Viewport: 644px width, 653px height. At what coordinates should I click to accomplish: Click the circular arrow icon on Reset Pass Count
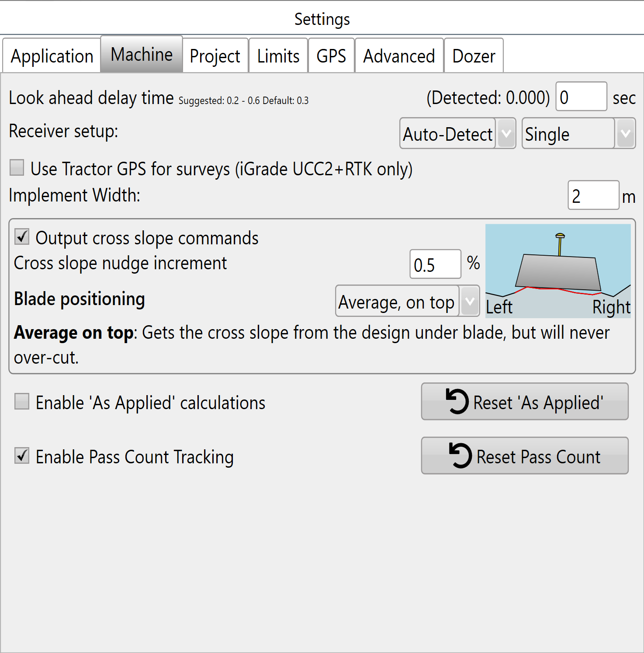point(460,455)
